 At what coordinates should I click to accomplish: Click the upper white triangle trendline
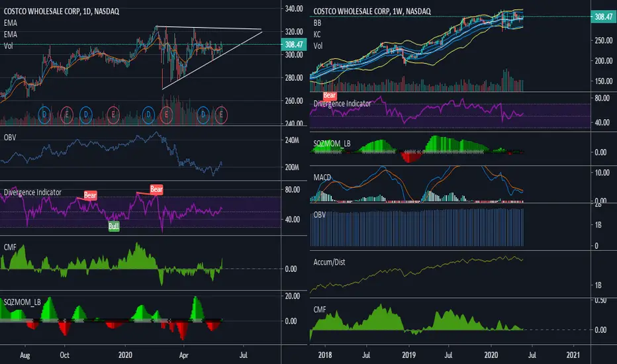coord(209,28)
